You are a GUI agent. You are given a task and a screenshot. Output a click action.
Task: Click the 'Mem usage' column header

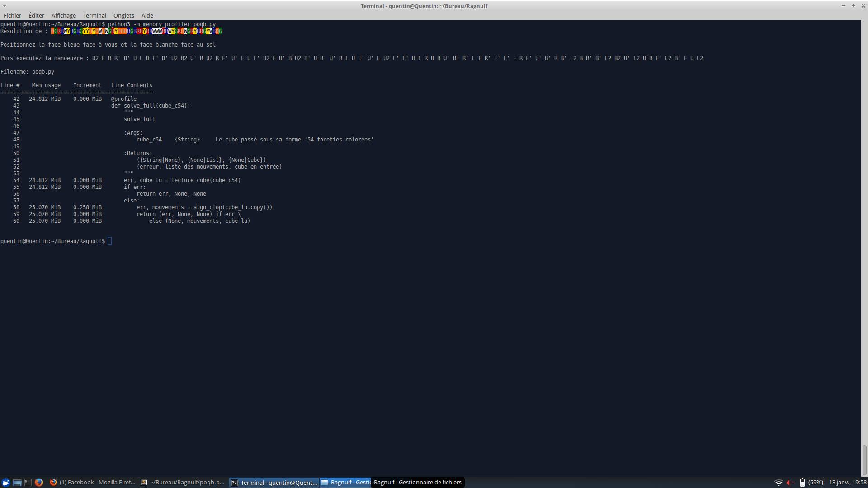(x=46, y=85)
